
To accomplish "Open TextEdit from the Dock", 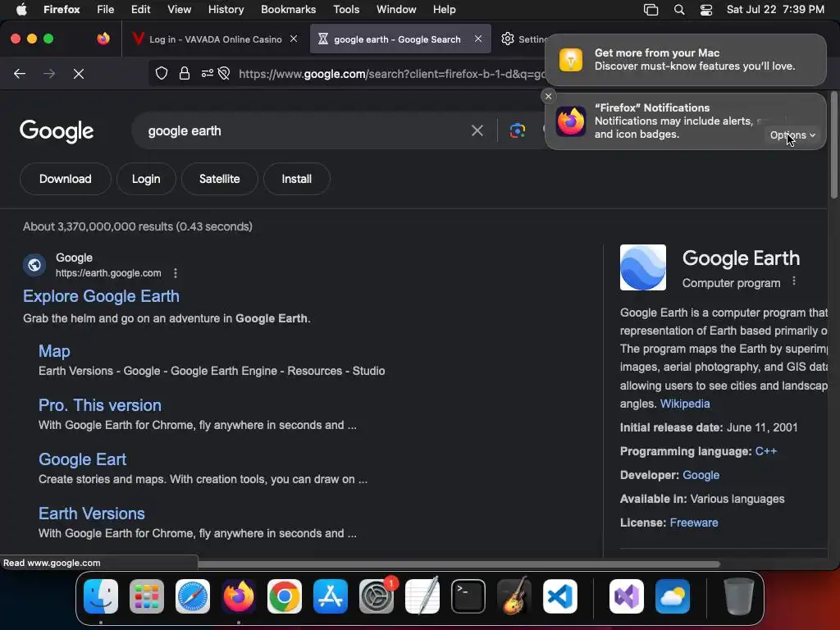I will tap(422, 596).
